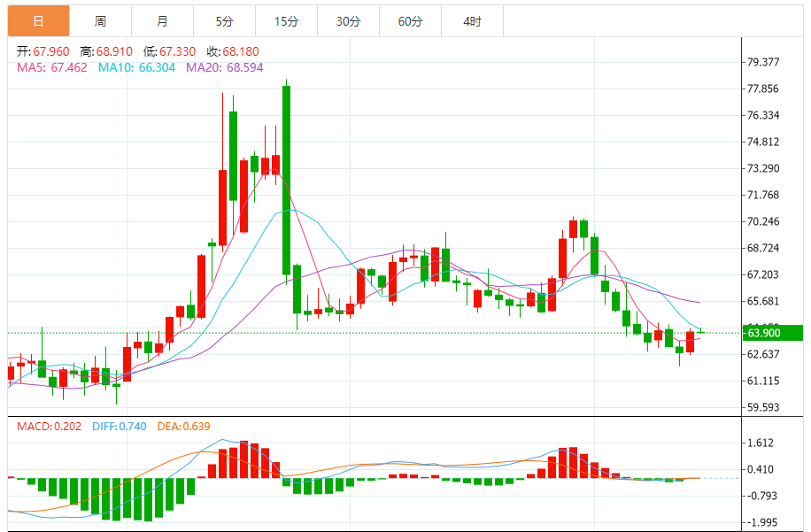The width and height of the screenshot is (811, 532).
Task: Click the tallest green candlestick near 77.856
Action: 286,180
